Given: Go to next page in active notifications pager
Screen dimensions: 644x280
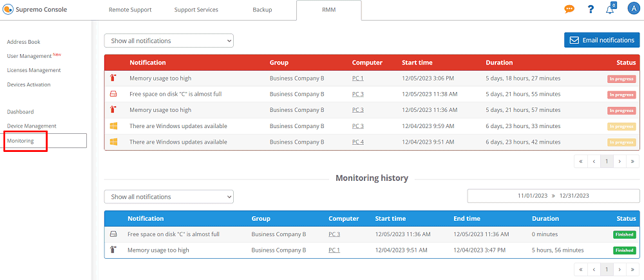Looking at the screenshot, I should 620,162.
